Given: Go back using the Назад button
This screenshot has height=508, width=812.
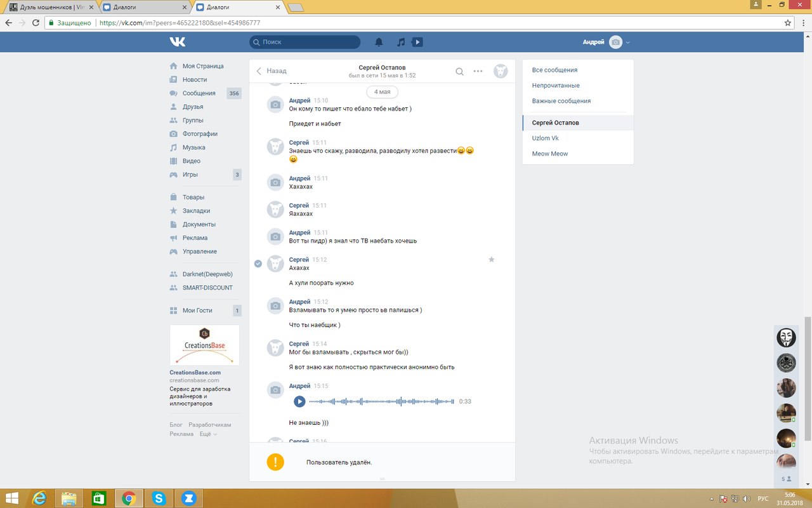Looking at the screenshot, I should [x=272, y=71].
